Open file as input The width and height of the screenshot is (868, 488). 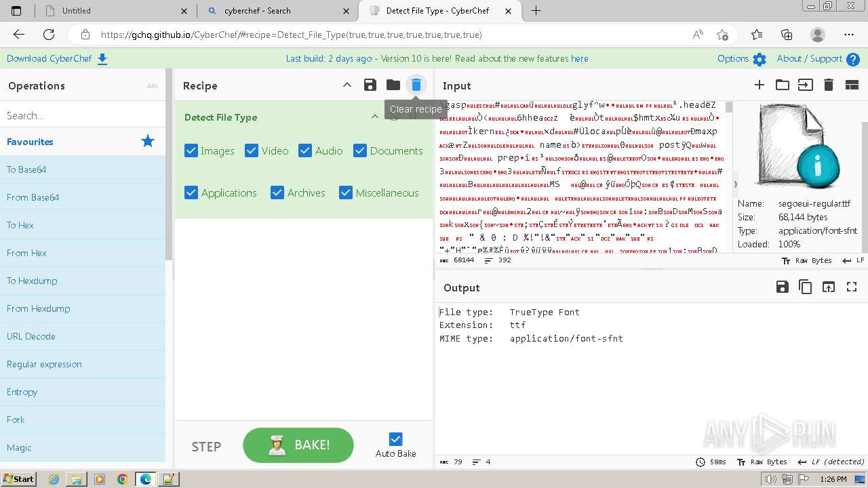[805, 85]
